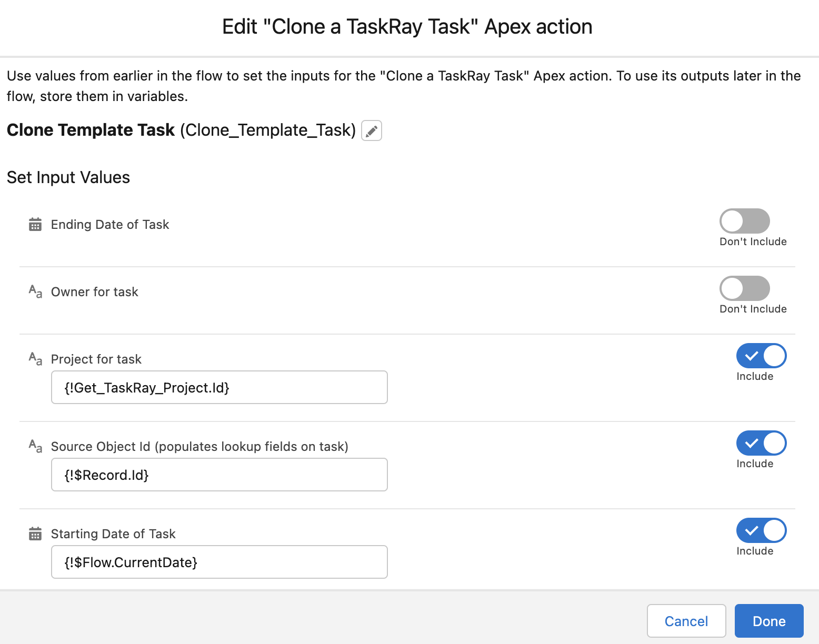Click the Aa icon beside Source Object Id
This screenshot has height=644, width=819.
(35, 447)
